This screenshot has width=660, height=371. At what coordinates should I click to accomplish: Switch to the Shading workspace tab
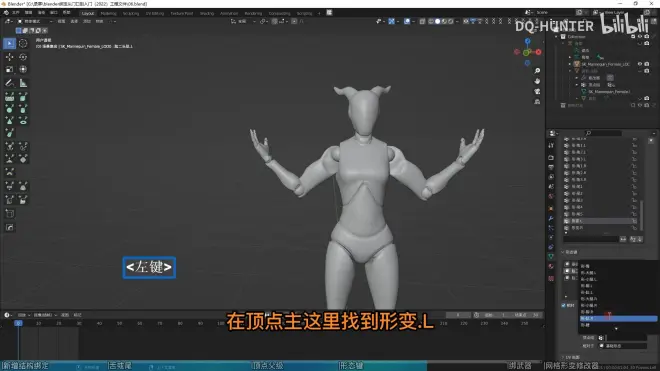[207, 13]
